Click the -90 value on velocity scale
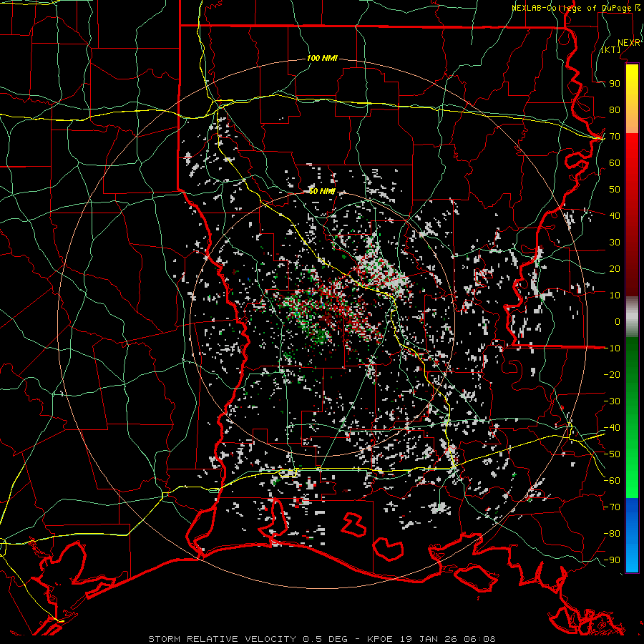This screenshot has height=644, width=644. coord(612,560)
